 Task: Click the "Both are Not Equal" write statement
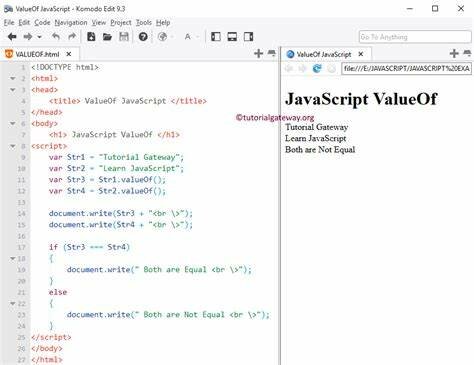tap(168, 315)
